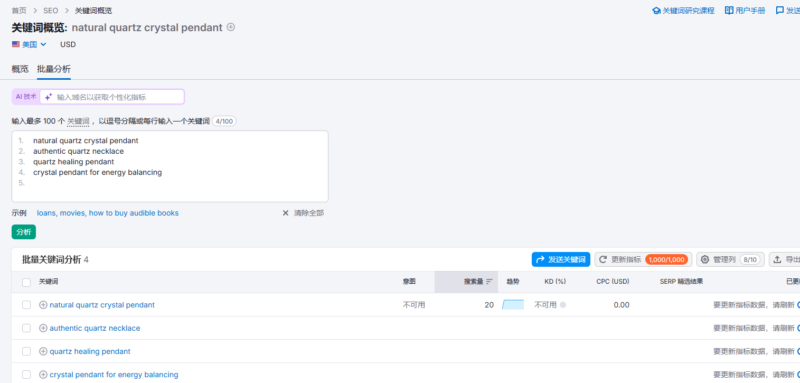The height and width of the screenshot is (383, 800).
Task: Check the quartz healing pendant row
Action: tap(26, 351)
